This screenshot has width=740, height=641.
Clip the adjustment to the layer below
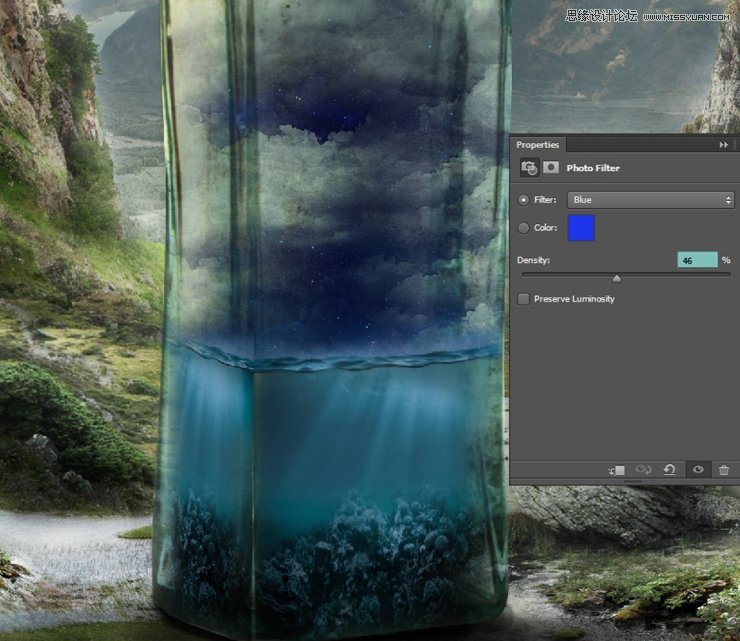(x=616, y=470)
